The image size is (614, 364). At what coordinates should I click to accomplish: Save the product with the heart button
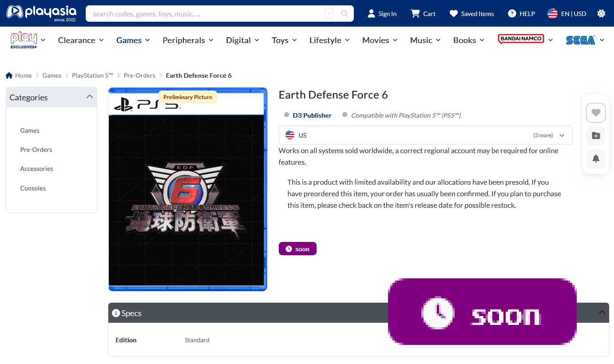point(596,113)
